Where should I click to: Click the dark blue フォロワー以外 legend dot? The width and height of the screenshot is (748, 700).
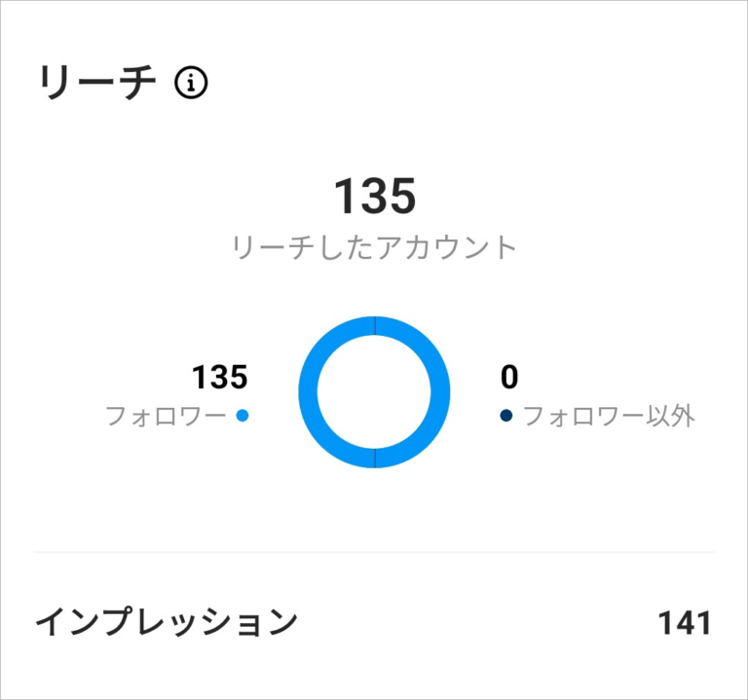505,416
